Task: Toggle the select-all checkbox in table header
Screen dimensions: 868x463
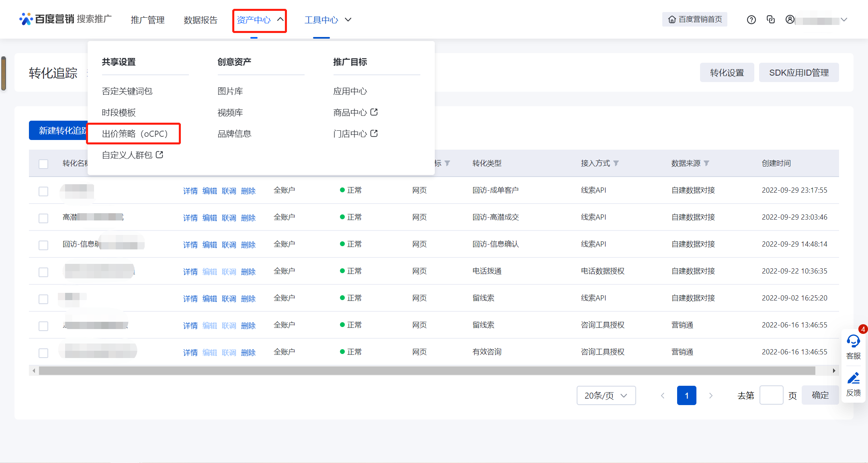Action: (x=43, y=164)
